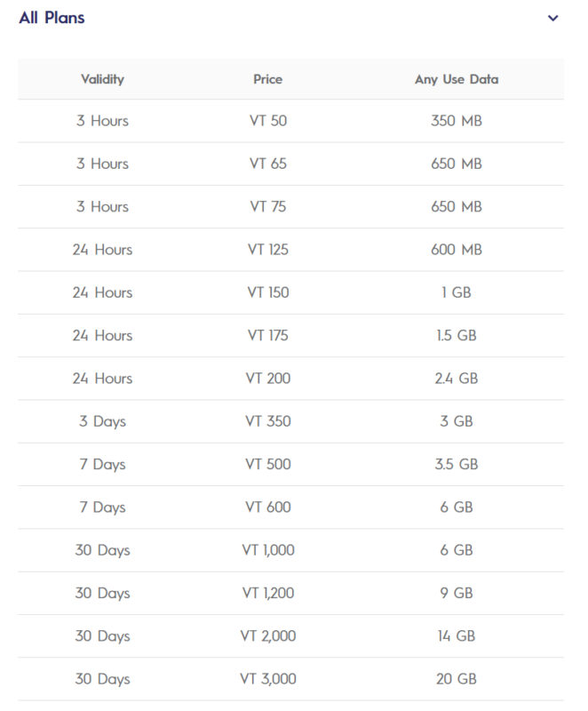Choose the VT 75 plan row
Screen dimensions: 588x711
point(267,206)
